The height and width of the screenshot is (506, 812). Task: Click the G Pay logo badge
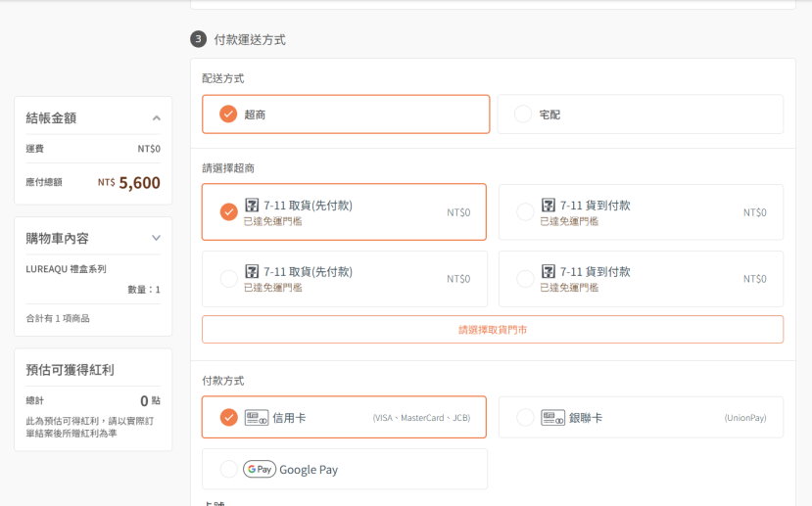point(260,469)
